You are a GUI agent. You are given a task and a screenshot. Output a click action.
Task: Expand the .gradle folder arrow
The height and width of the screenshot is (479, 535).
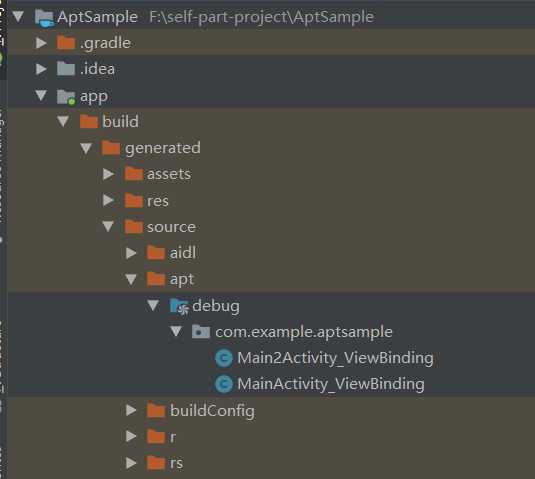41,43
